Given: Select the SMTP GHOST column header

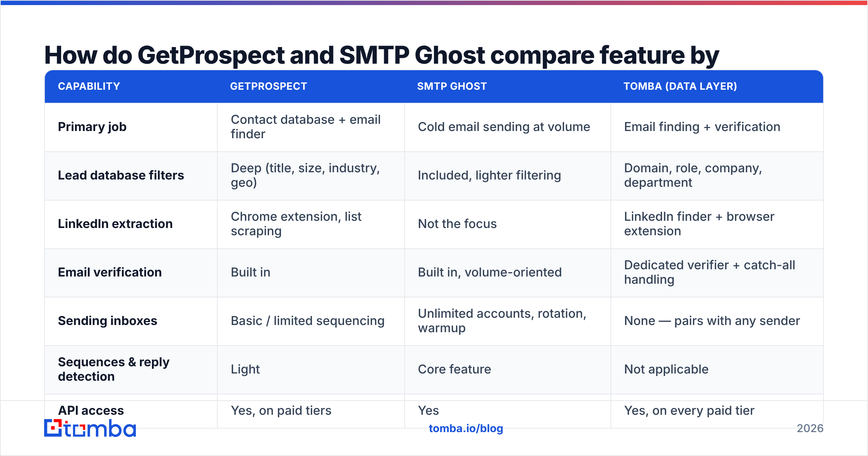Looking at the screenshot, I should [452, 86].
